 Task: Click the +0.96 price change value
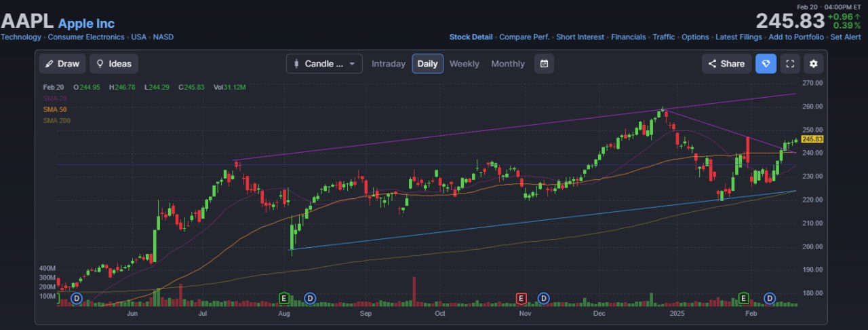(x=840, y=16)
